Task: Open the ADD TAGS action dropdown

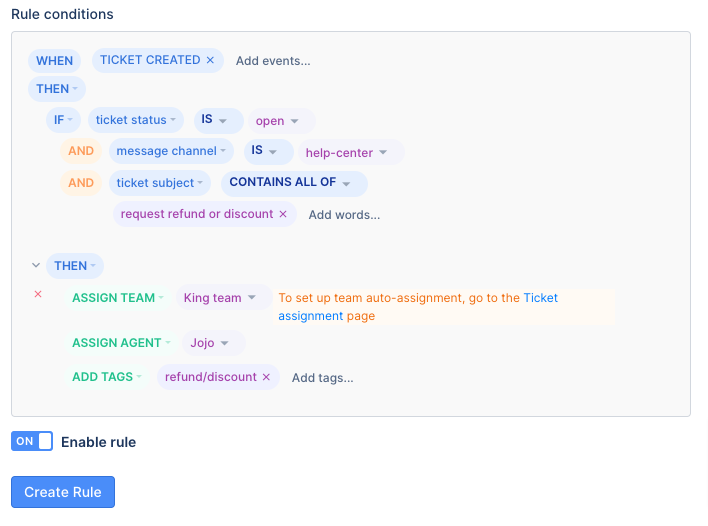Action: click(107, 377)
